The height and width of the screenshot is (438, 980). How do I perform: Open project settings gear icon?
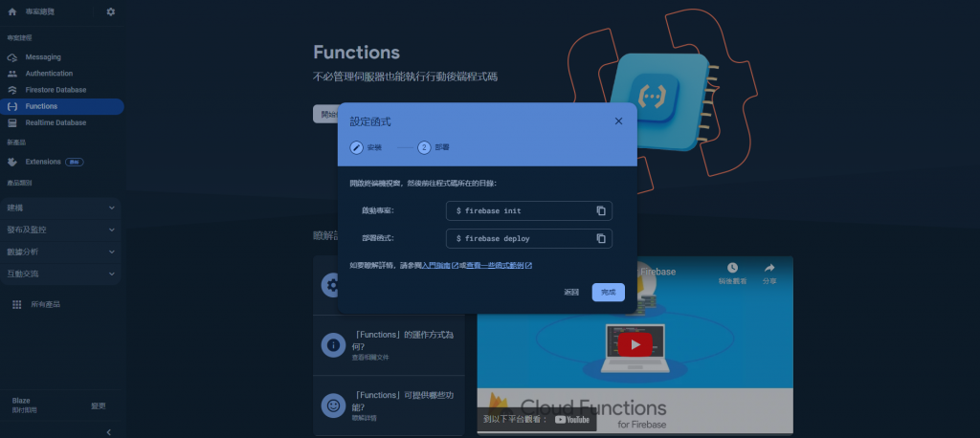coord(111,11)
